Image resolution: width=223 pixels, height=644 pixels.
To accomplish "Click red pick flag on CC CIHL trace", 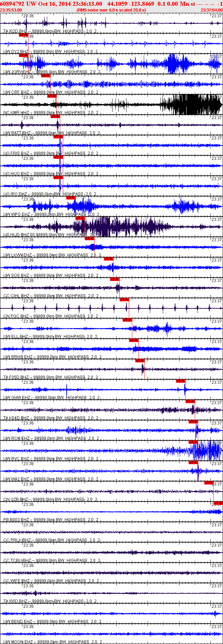I will [115, 279].
